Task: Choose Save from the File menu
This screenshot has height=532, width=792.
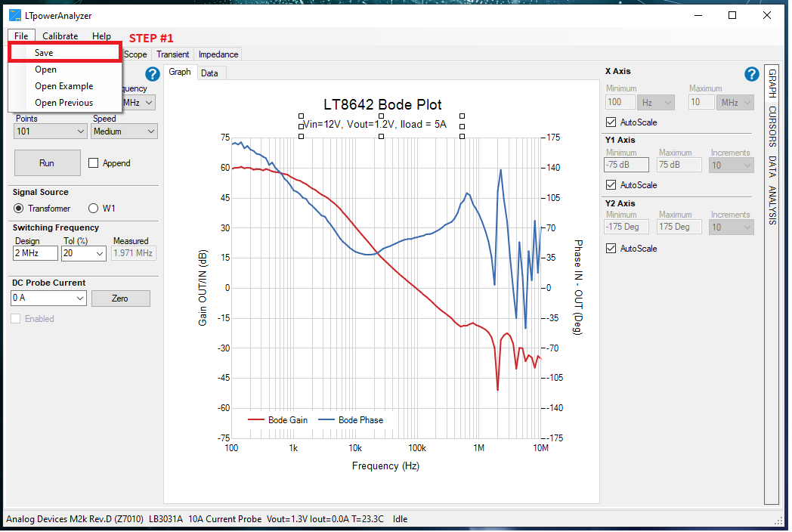Action: tap(44, 53)
